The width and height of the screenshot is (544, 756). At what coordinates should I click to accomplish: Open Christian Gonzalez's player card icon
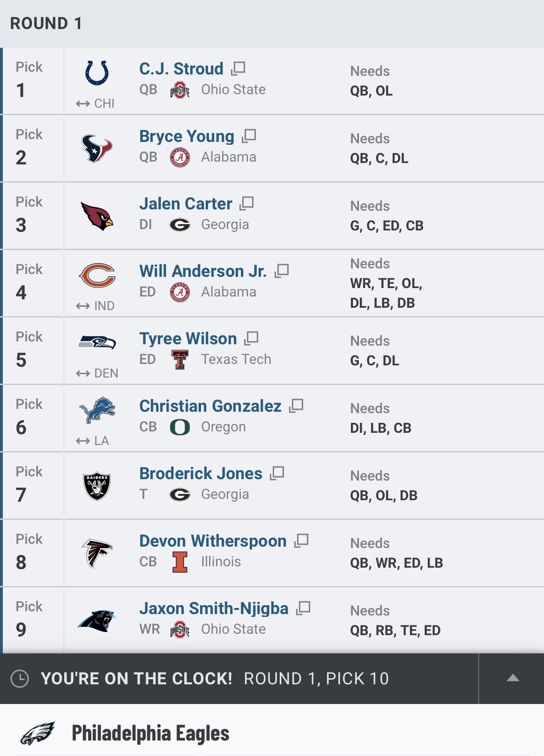[296, 406]
